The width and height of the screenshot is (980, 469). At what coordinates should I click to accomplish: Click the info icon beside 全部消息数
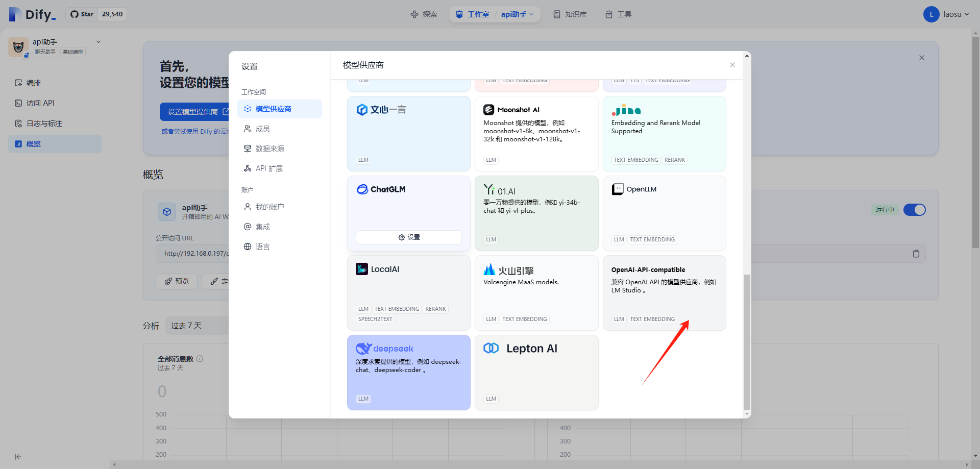coord(200,359)
